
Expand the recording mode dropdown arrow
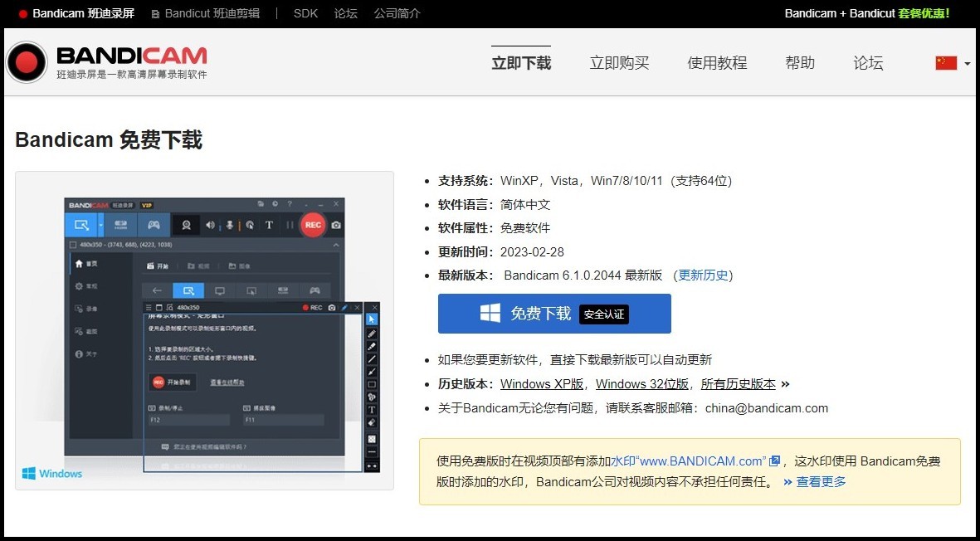point(100,225)
